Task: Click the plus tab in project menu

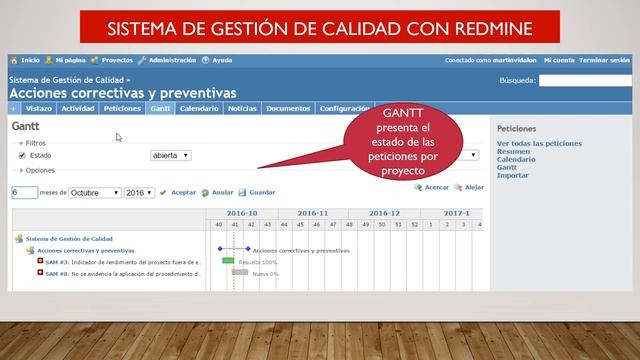Action: click(x=13, y=109)
